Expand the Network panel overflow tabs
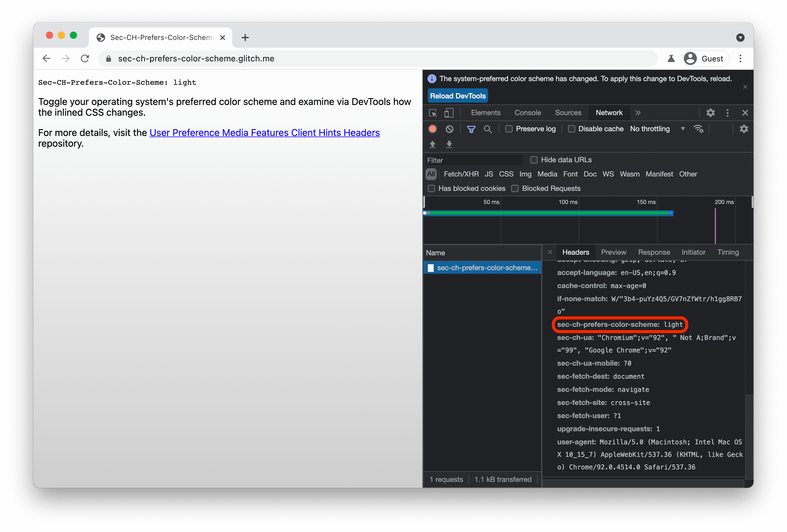The height and width of the screenshot is (532, 787). point(638,112)
